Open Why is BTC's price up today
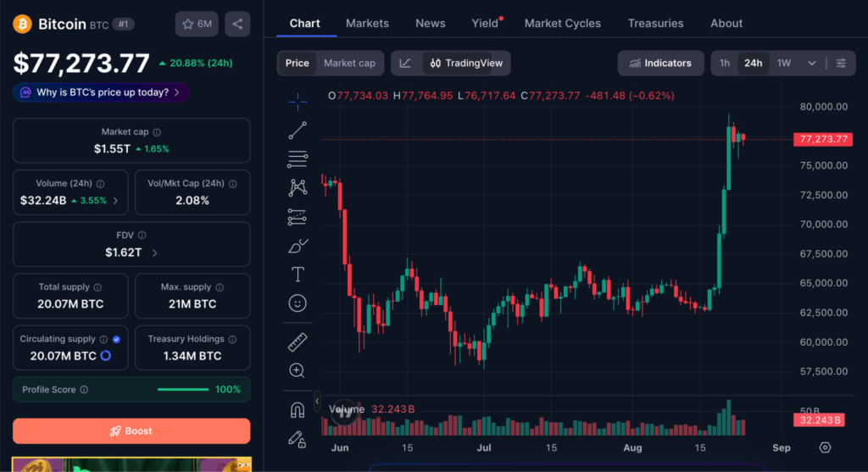868x472 pixels. pyautogui.click(x=102, y=92)
